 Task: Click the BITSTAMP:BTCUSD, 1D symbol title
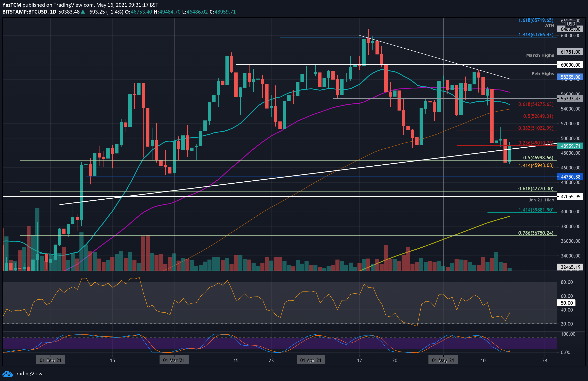coord(29,12)
